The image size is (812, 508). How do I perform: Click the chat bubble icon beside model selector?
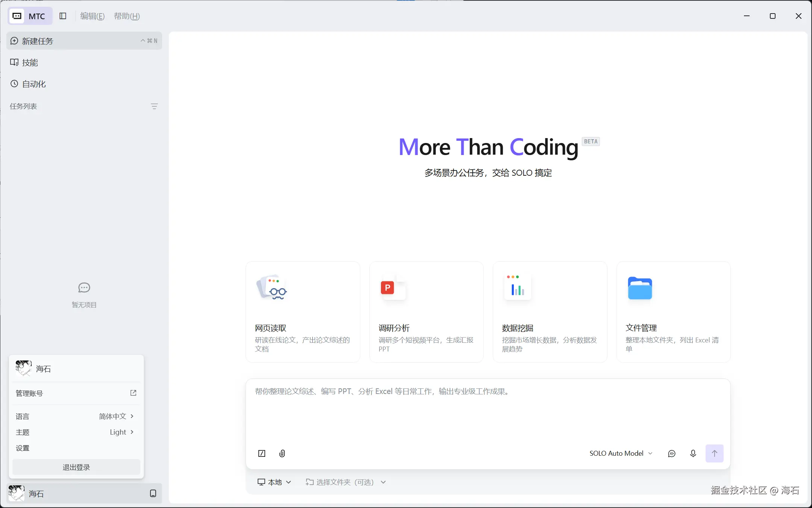click(672, 453)
